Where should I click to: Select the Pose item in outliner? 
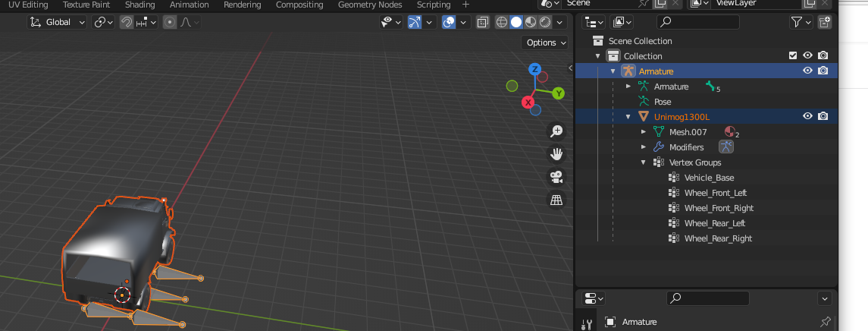663,102
